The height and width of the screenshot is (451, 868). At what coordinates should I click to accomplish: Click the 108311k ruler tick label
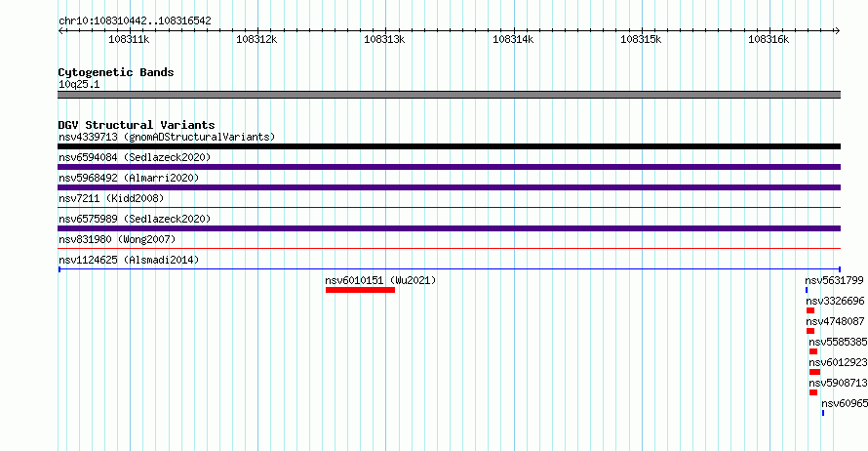click(x=129, y=39)
